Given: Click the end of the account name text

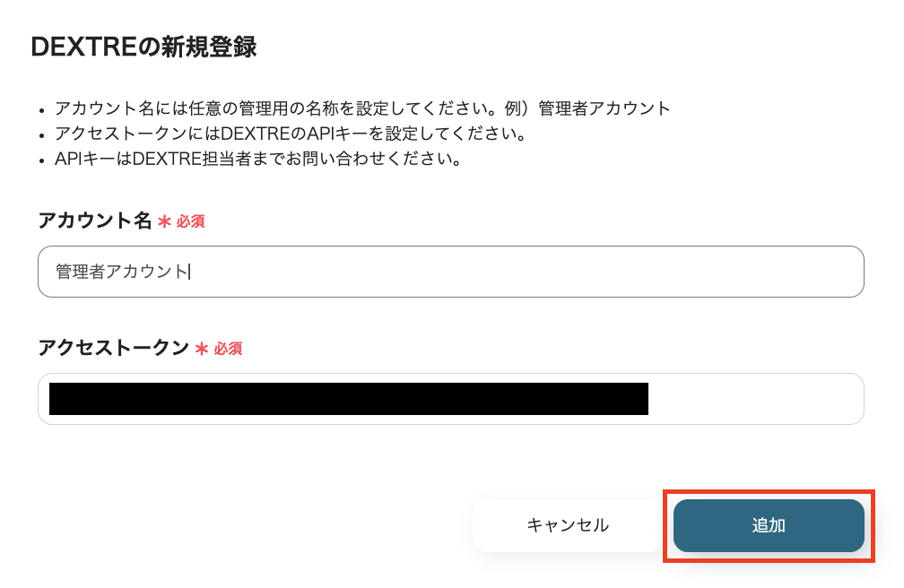Looking at the screenshot, I should click(187, 271).
